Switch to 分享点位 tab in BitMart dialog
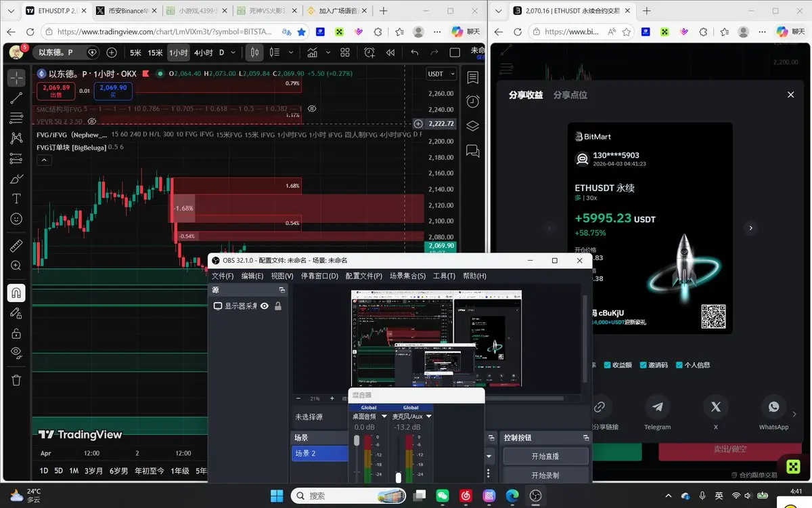812x508 pixels. tap(570, 96)
